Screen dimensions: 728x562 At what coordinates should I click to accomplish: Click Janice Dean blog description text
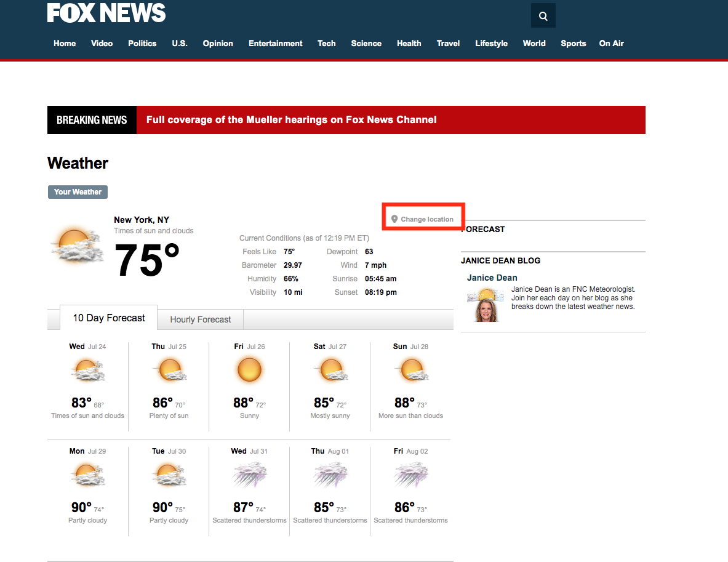coord(574,298)
